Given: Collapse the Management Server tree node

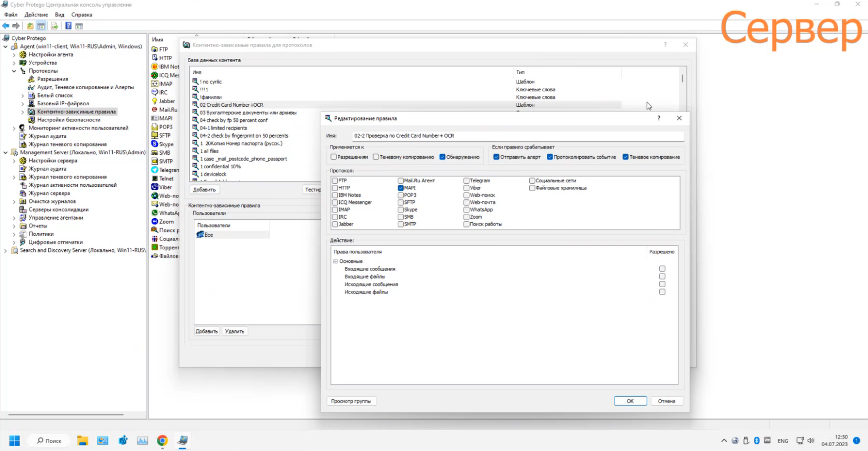Looking at the screenshot, I should click(5, 152).
